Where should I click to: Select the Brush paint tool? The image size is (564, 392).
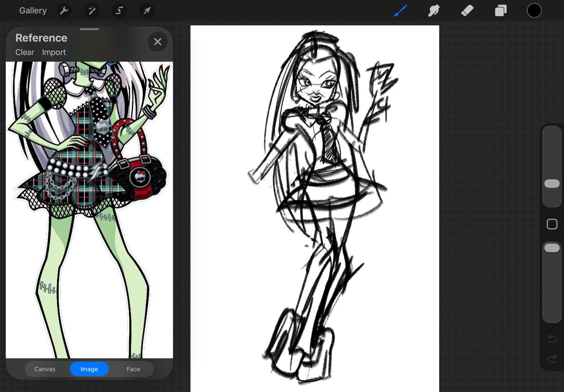point(400,10)
